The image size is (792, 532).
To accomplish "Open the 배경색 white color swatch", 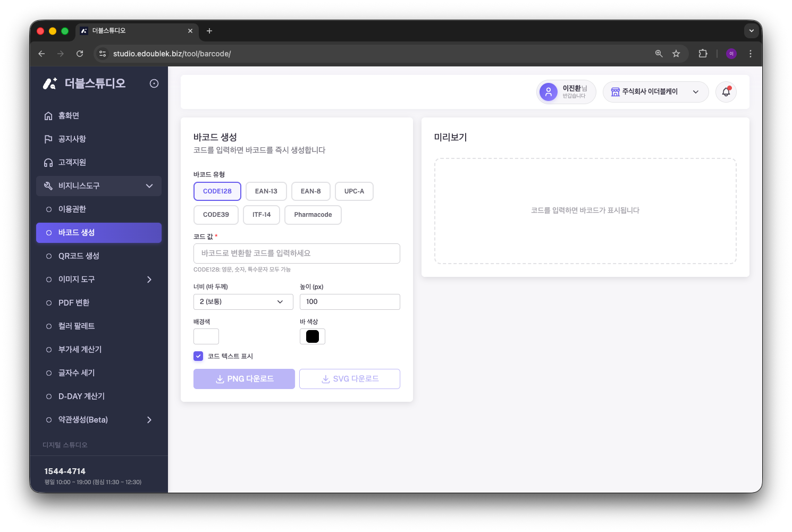I will pos(206,336).
